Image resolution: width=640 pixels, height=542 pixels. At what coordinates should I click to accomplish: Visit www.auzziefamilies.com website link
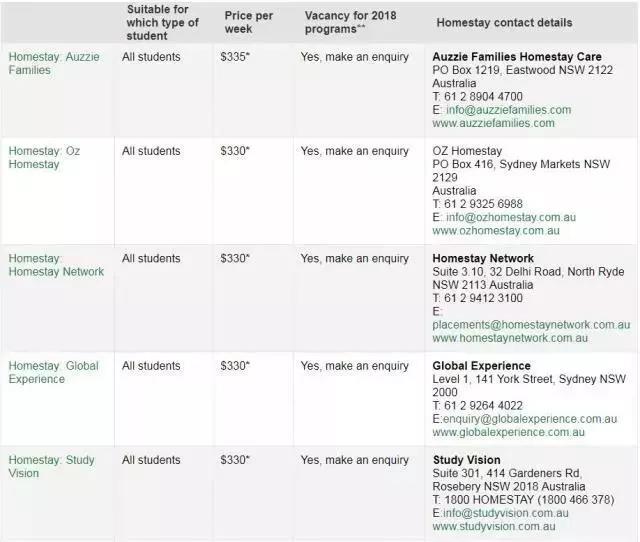[x=493, y=123]
